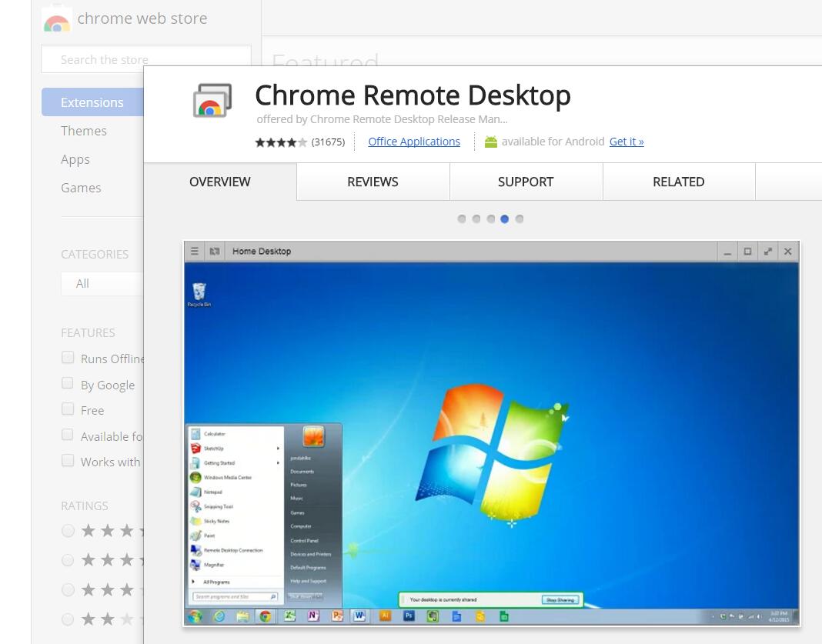
Task: Click the yellow Google Slides taskbar icon
Action: click(x=480, y=616)
